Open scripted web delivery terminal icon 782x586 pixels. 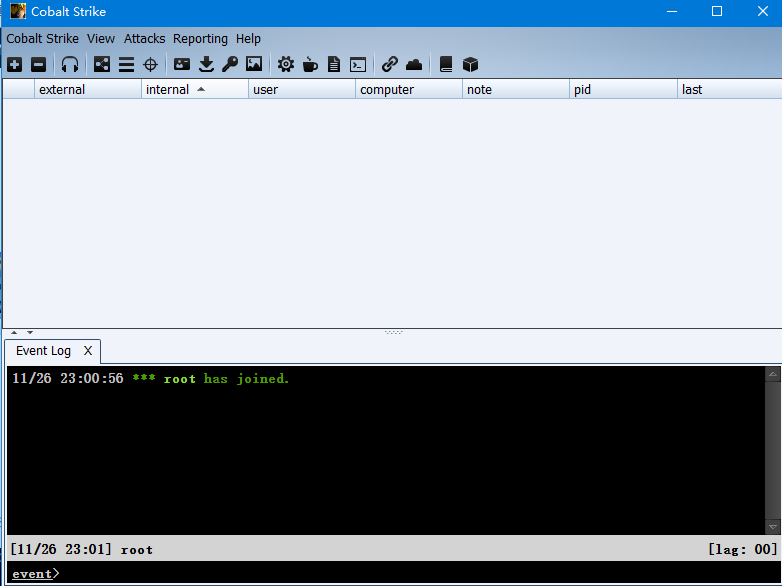click(x=358, y=65)
